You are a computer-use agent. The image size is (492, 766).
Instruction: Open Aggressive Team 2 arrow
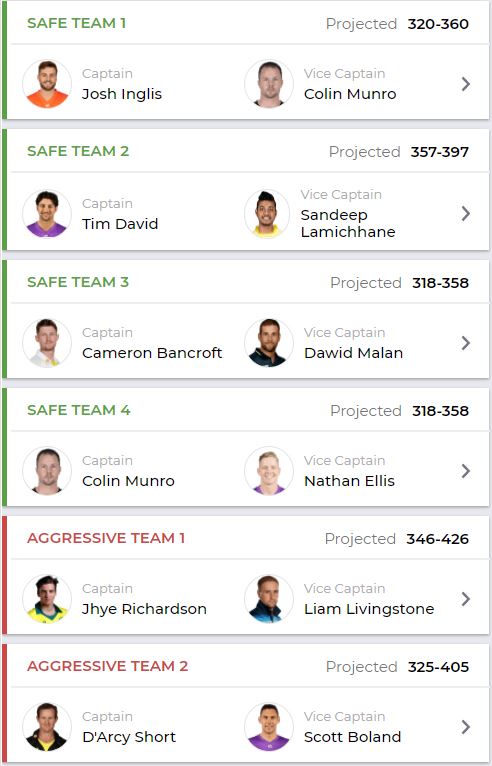coord(466,727)
